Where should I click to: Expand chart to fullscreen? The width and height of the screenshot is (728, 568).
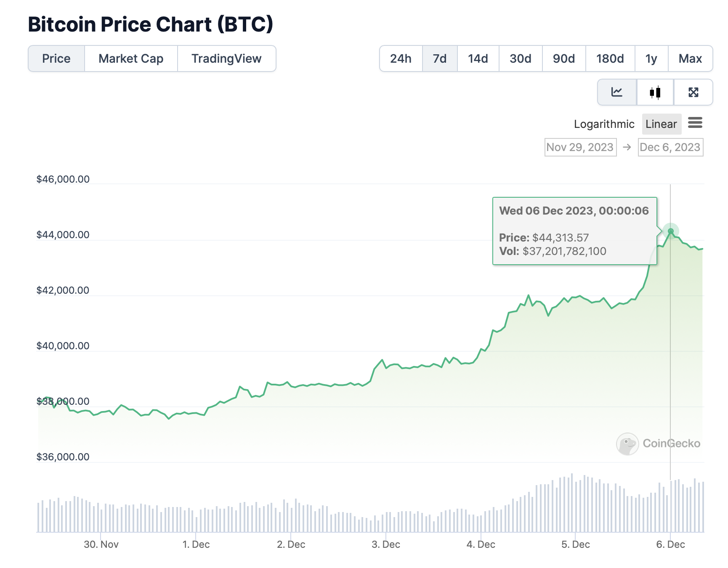tap(693, 92)
